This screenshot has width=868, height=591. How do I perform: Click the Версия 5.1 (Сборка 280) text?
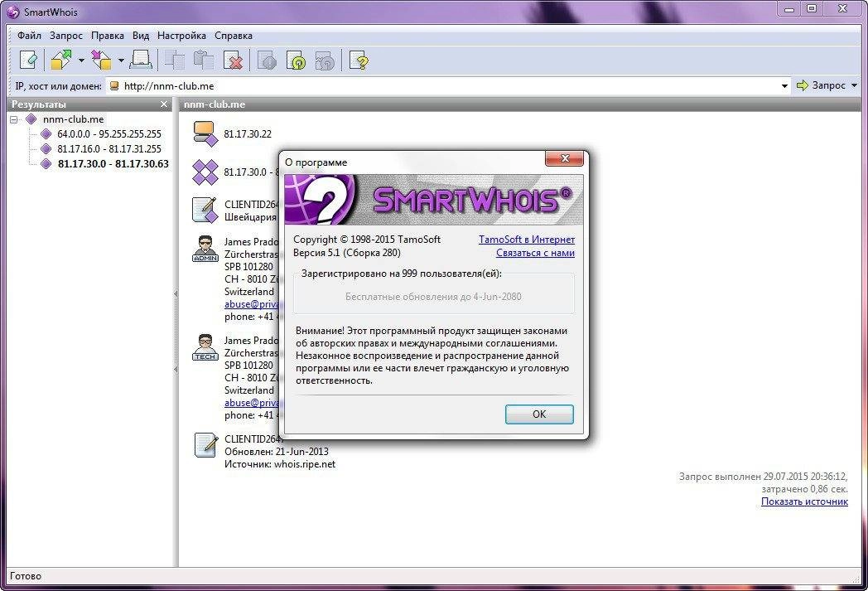[x=346, y=253]
